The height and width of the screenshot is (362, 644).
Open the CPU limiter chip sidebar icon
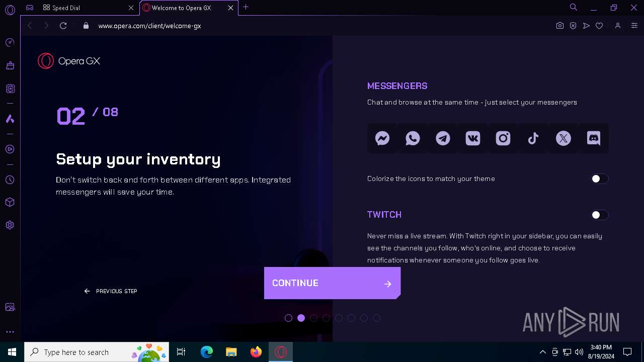[10, 88]
